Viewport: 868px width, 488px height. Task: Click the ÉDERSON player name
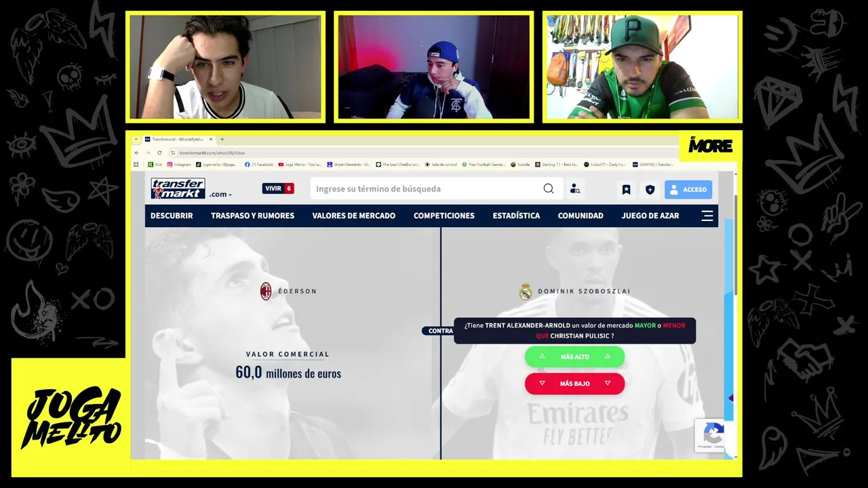(298, 291)
